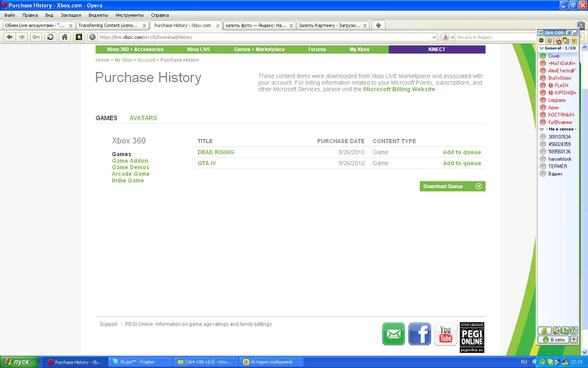The width and height of the screenshot is (588, 368).
Task: Add DEAD RISING to queue
Action: (462, 152)
